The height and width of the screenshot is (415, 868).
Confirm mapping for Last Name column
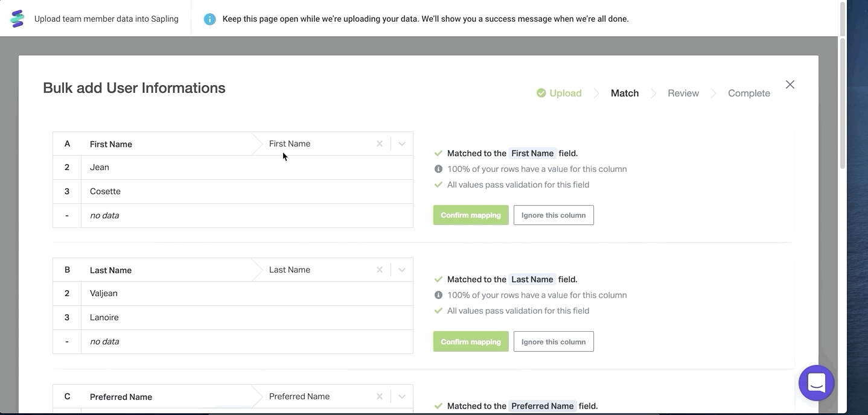click(471, 341)
